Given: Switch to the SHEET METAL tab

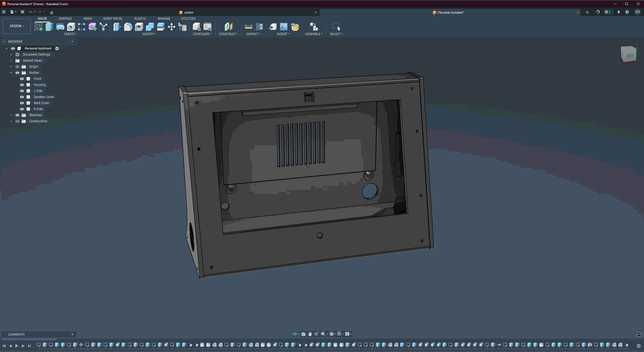Looking at the screenshot, I should click(113, 19).
